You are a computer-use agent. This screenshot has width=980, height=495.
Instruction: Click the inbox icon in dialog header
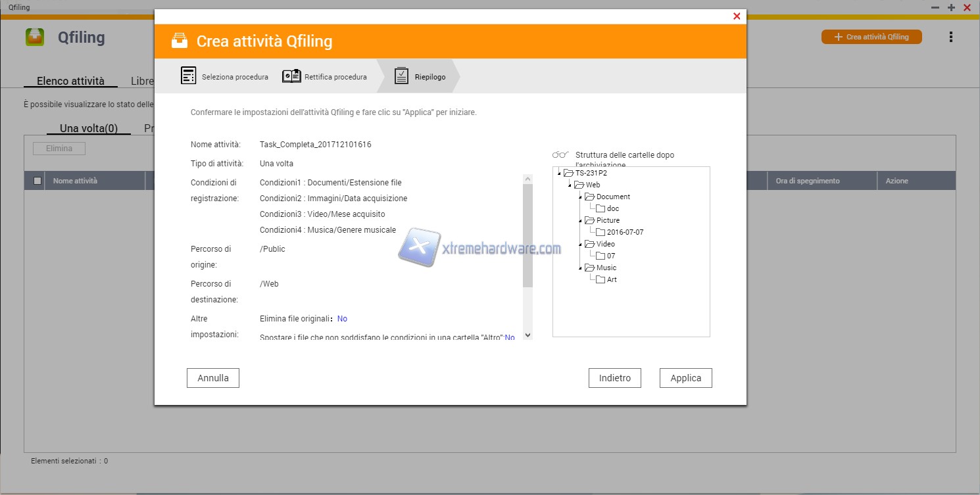click(179, 41)
